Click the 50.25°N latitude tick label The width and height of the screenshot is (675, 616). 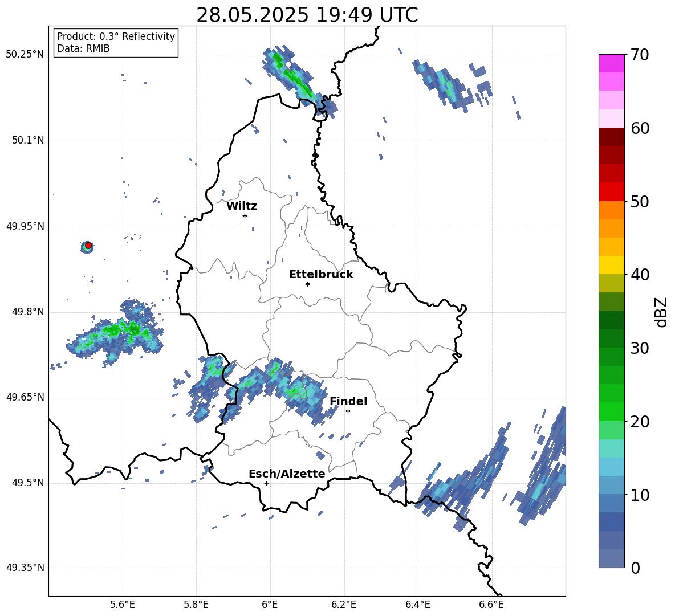25,55
